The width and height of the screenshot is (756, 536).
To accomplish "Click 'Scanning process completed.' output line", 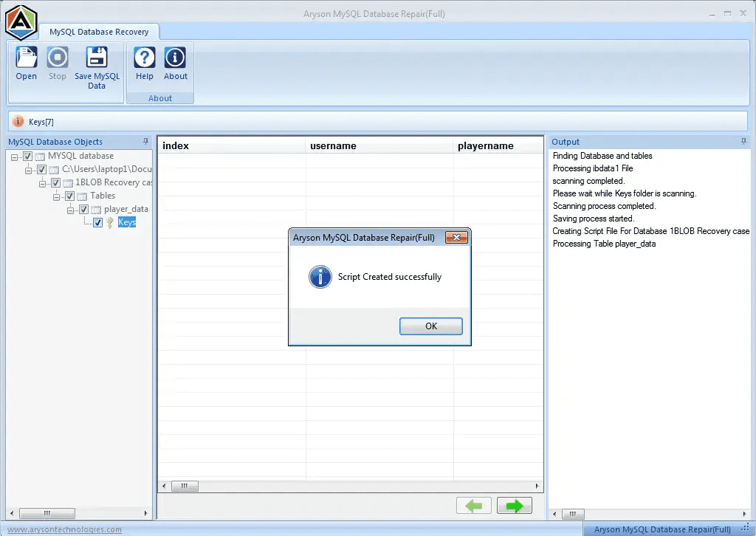I will [x=604, y=206].
